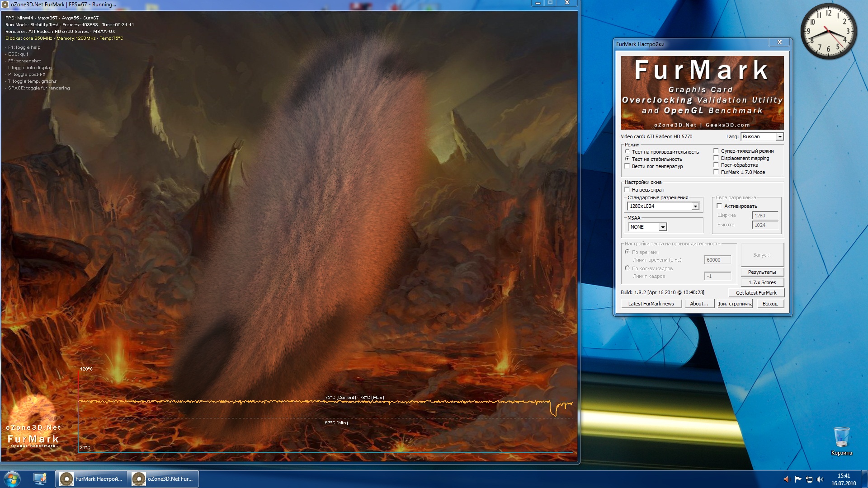
Task: Open the Результаты button
Action: (x=762, y=272)
